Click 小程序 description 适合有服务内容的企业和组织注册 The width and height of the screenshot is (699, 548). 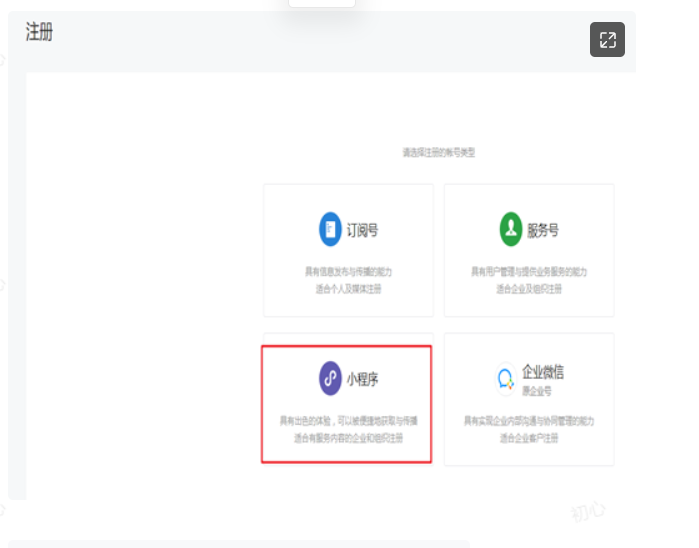349,438
